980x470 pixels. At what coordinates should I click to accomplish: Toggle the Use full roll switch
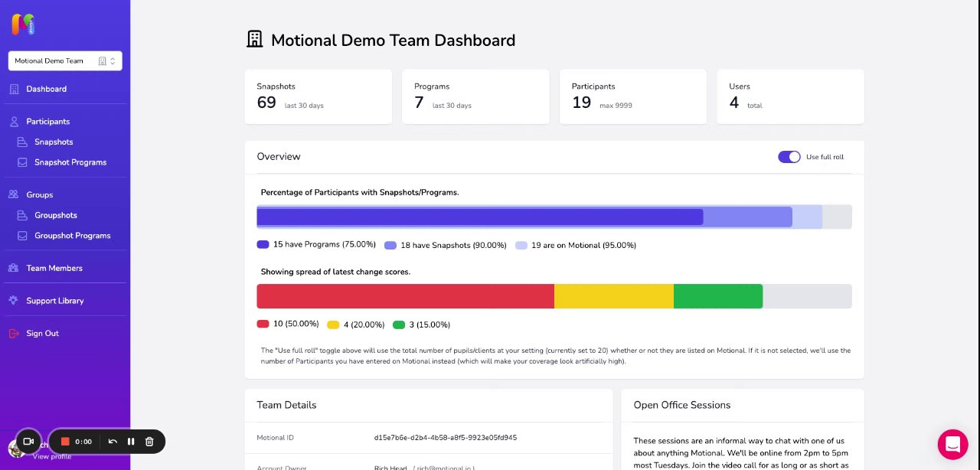coord(789,157)
